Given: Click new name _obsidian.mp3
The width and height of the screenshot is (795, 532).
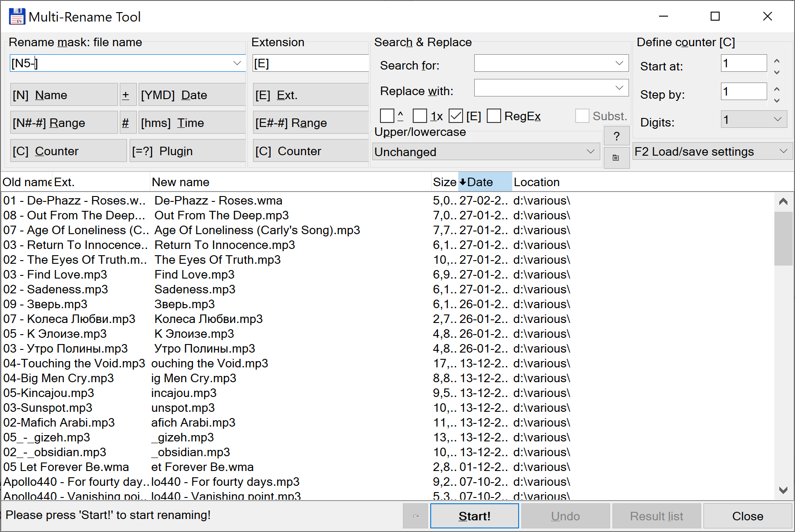Looking at the screenshot, I should point(191,452).
